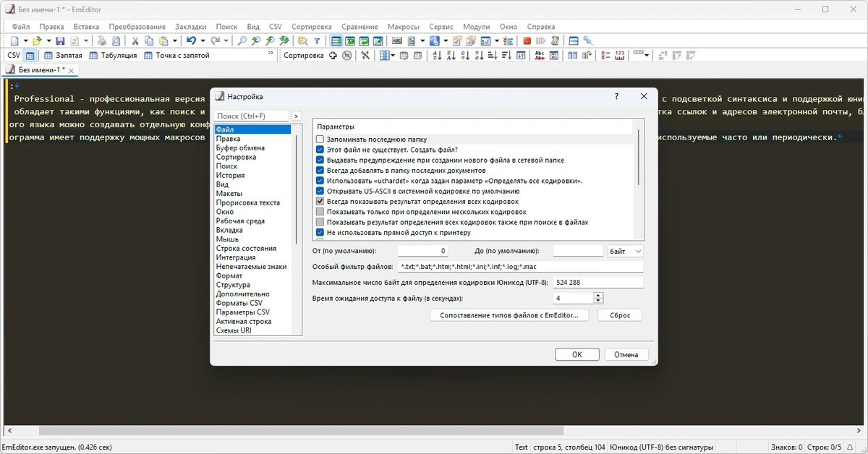868x454 pixels.
Task: Toggle 'Показывать только при определении нескольких кодировок'
Action: tap(320, 212)
